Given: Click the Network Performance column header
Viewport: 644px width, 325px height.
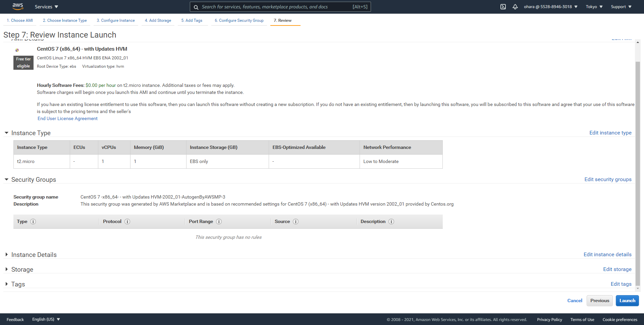Looking at the screenshot, I should click(x=401, y=147).
